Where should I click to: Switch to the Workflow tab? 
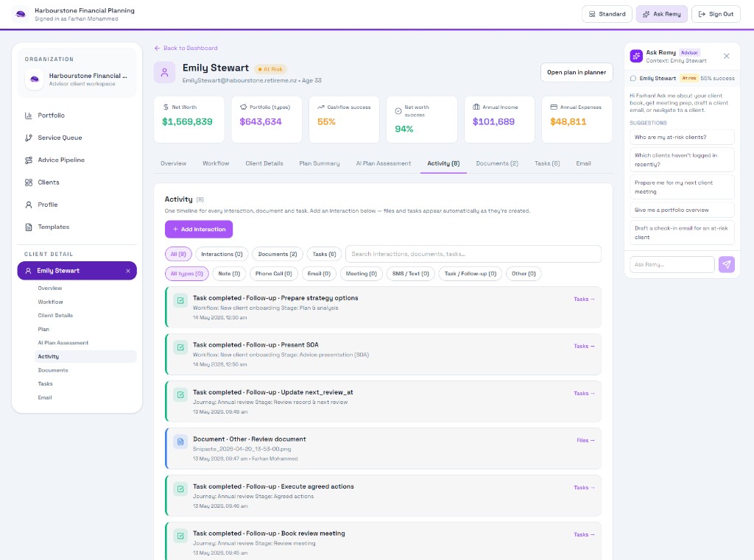click(216, 164)
